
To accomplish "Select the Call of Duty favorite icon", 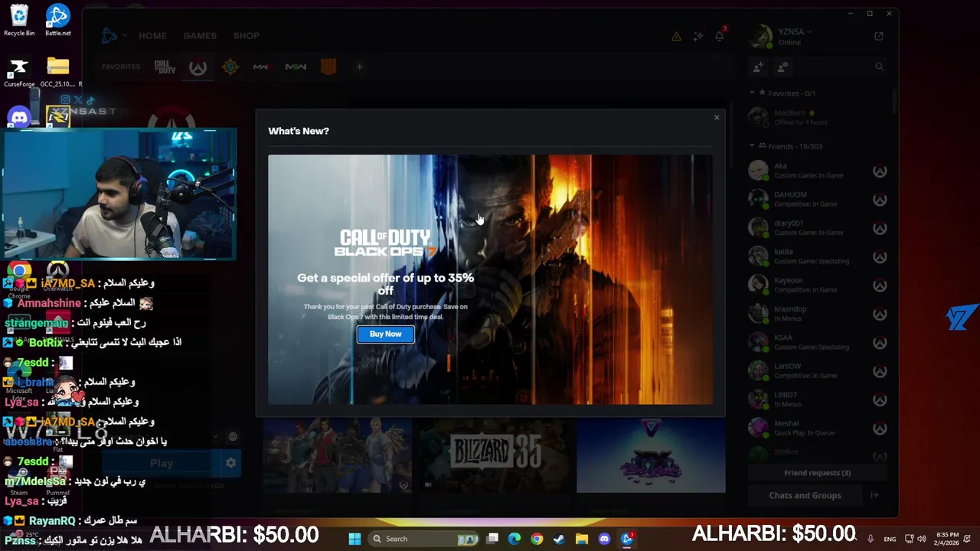I will tap(165, 67).
